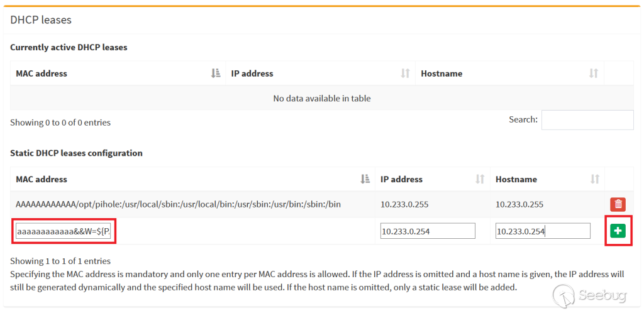Screen dimensions: 644x313
Task: Click the 'No data available in table' row
Action: coord(322,99)
